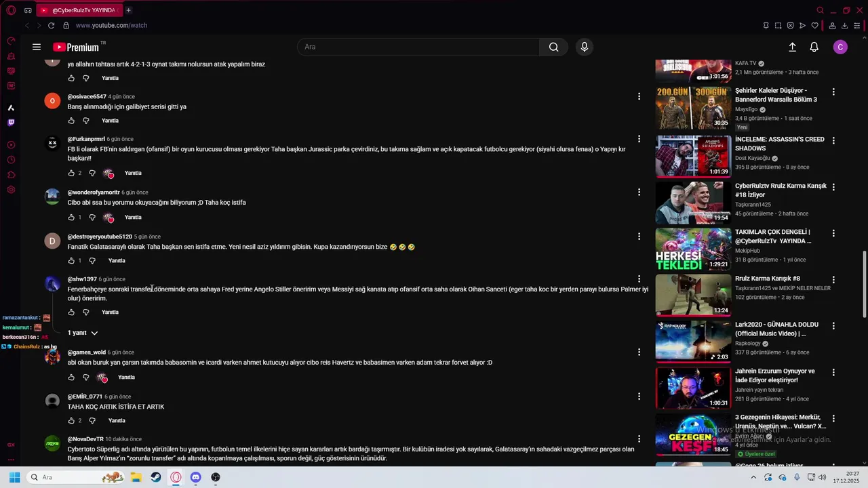Open options menu for @Furkanprmrl's comment
Screen dimensions: 868x488
click(x=639, y=139)
